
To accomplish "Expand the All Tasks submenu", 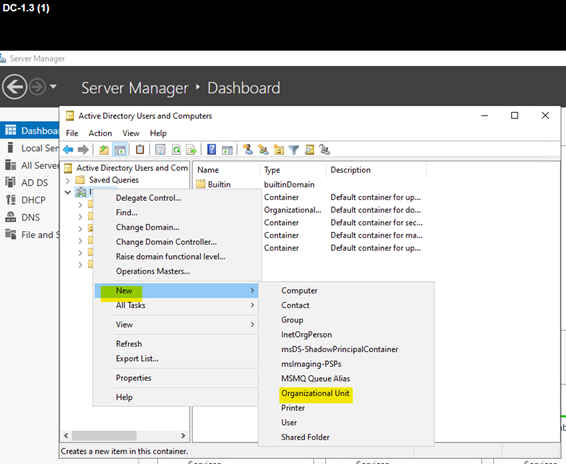I will click(176, 305).
